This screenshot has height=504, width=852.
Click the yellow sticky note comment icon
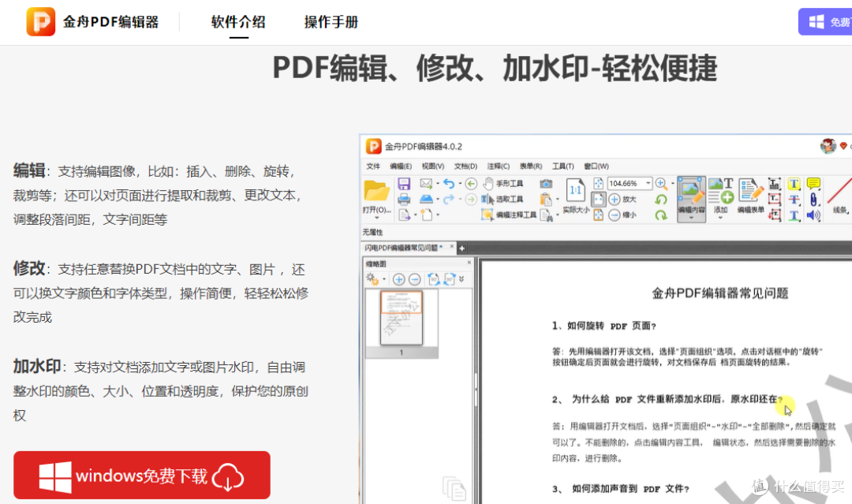pyautogui.click(x=813, y=184)
